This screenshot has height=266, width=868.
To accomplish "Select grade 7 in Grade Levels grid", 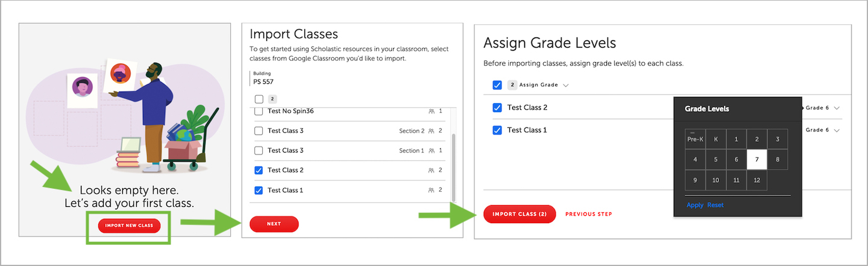I will (756, 159).
